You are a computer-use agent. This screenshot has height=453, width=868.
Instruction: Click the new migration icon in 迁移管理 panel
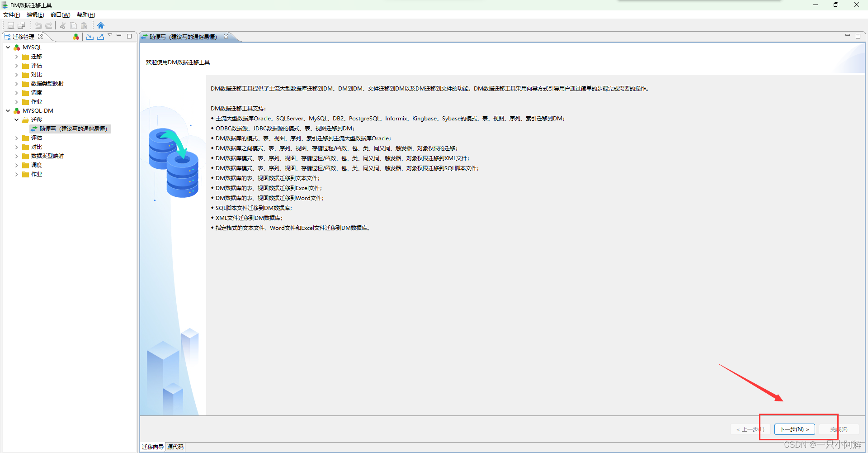click(x=76, y=37)
